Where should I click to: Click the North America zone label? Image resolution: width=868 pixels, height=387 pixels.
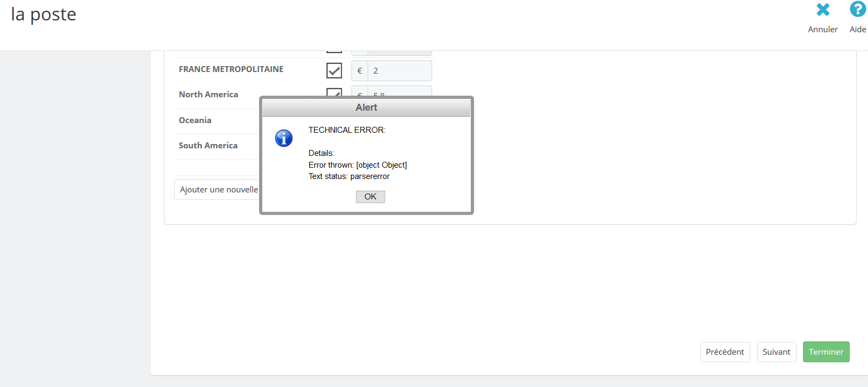pyautogui.click(x=209, y=95)
